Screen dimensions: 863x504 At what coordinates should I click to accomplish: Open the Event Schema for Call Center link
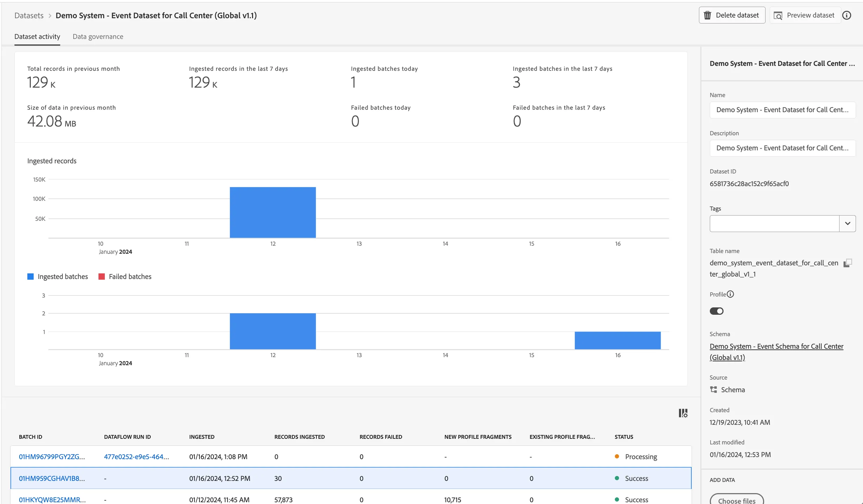pos(776,352)
